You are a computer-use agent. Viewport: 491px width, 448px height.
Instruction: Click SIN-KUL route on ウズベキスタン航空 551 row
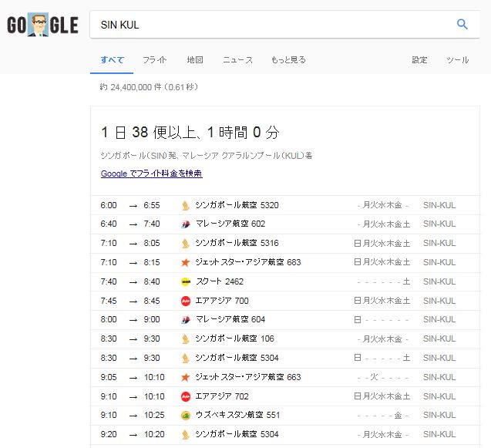click(x=439, y=415)
